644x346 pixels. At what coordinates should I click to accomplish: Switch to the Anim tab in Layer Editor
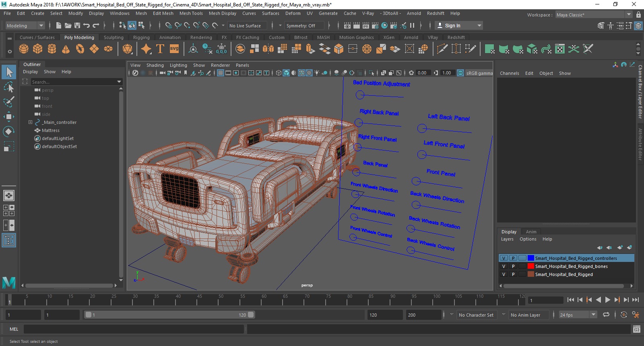(531, 232)
